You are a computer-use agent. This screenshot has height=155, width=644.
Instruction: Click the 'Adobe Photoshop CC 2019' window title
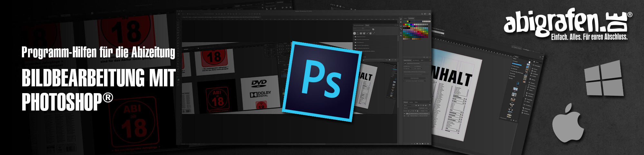click(x=303, y=11)
